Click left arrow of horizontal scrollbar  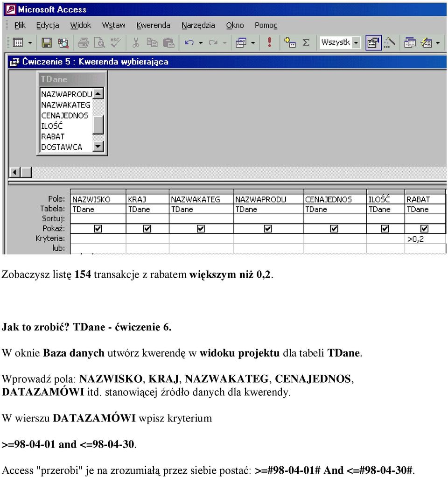14,173
